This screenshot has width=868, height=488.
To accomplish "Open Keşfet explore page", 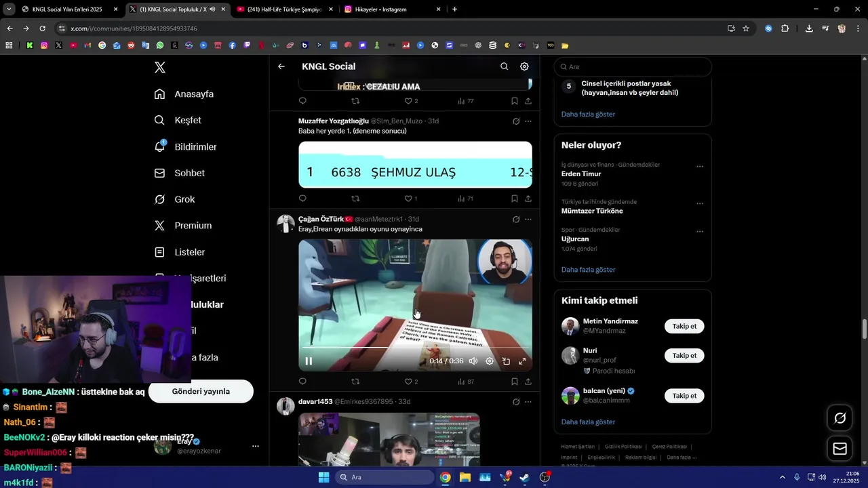I will pyautogui.click(x=178, y=120).
